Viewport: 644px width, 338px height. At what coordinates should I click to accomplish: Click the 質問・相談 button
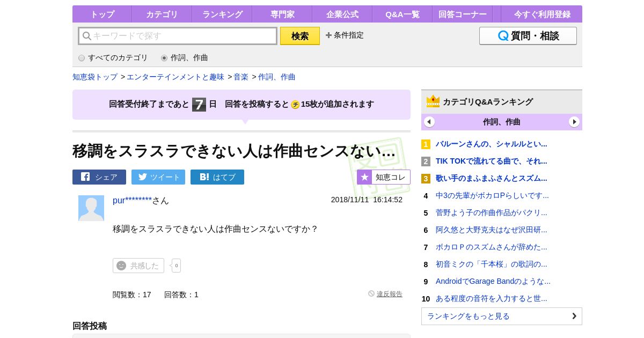pyautogui.click(x=528, y=36)
